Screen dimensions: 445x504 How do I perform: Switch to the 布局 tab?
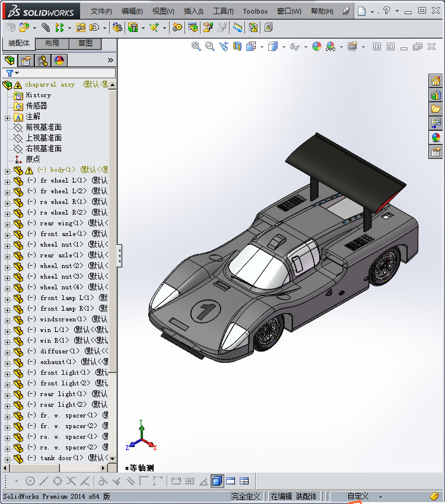(52, 43)
